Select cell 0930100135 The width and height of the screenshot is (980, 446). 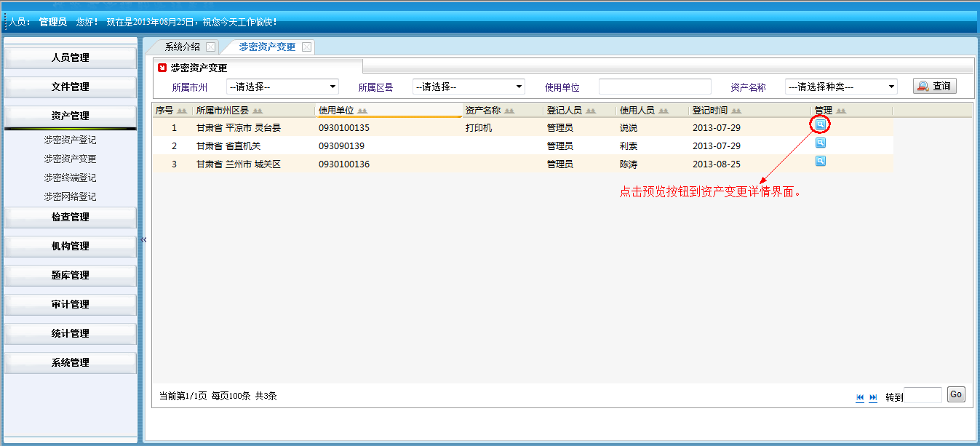[x=344, y=128]
